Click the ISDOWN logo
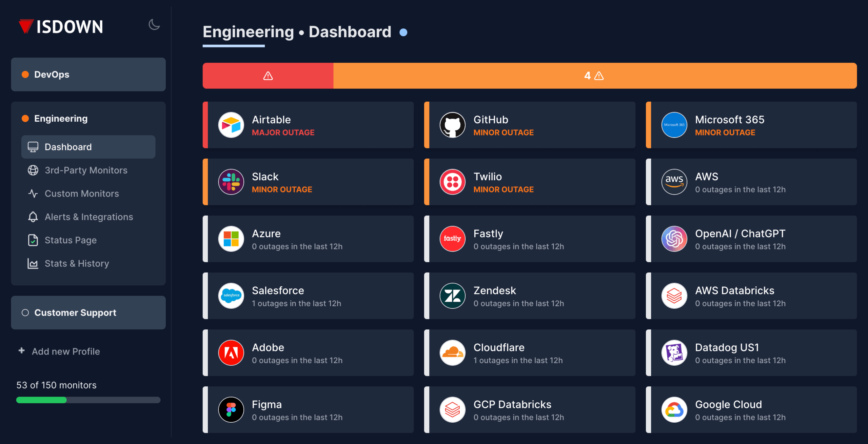Viewport: 868px width, 444px height. point(61,26)
